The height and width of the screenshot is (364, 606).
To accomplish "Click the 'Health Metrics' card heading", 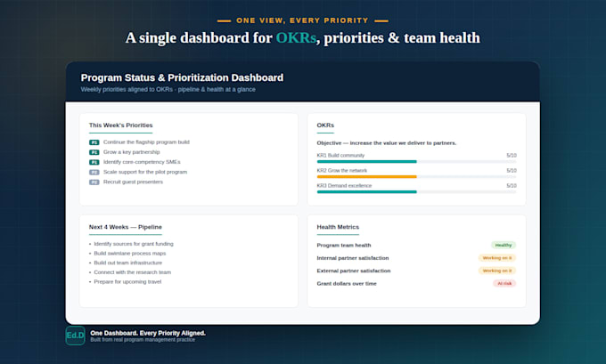I will 338,227.
